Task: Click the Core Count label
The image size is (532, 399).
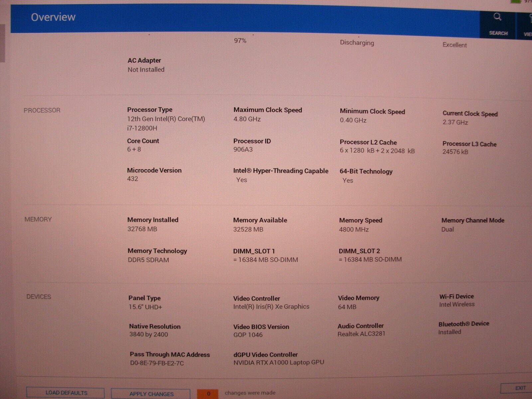Action: pos(143,141)
